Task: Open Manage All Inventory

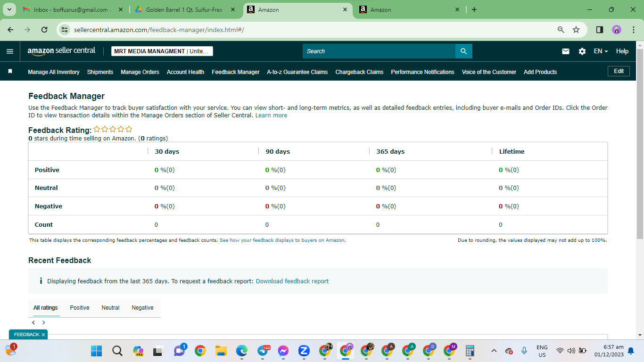Action: tap(54, 72)
